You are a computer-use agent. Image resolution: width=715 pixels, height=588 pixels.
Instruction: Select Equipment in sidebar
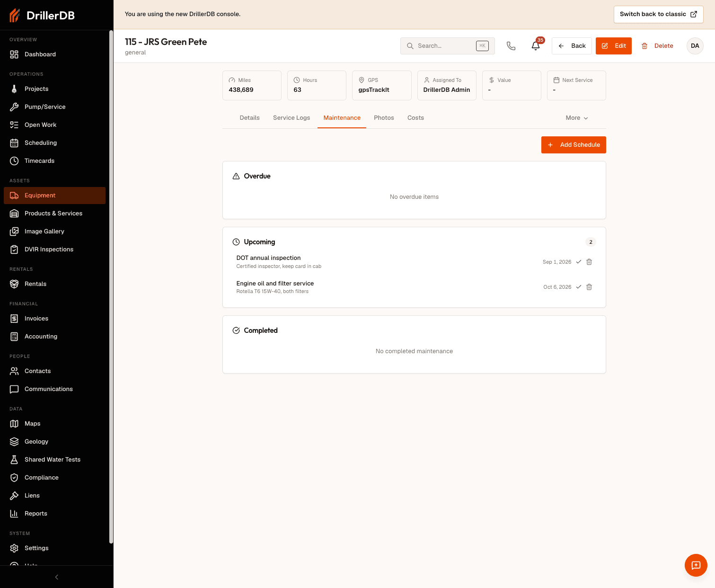tap(54, 196)
